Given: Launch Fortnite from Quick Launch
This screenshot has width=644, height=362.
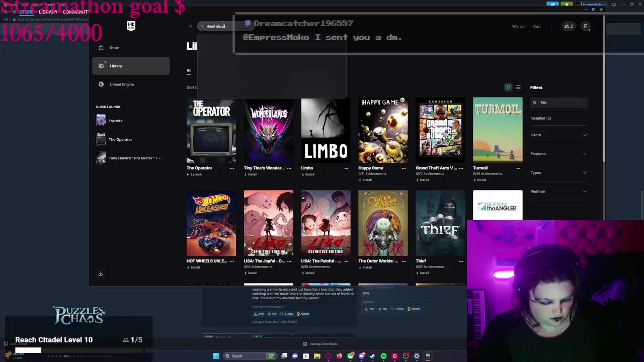Looking at the screenshot, I should click(131, 121).
